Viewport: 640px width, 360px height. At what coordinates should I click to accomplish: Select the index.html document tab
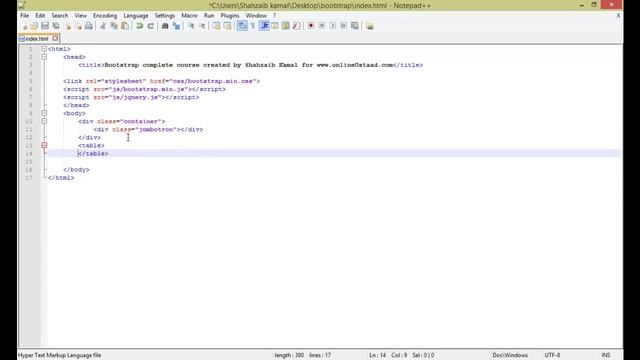pos(37,39)
